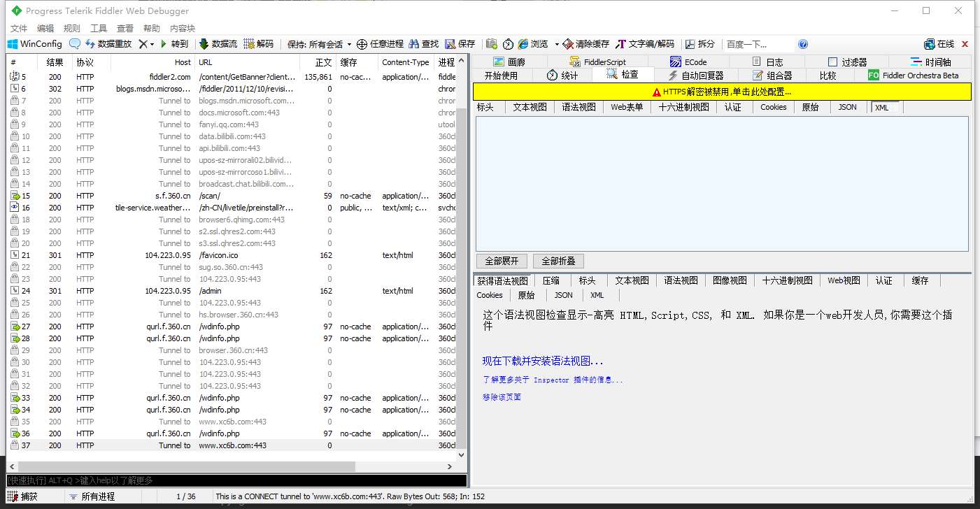Switch to the 日志 log tab
The height and width of the screenshot is (509, 980).
tap(767, 62)
